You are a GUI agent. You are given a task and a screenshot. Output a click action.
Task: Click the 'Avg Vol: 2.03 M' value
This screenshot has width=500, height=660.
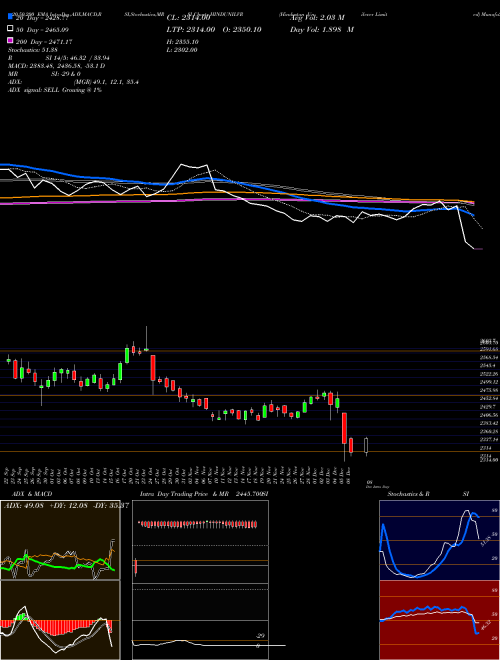pos(317,18)
